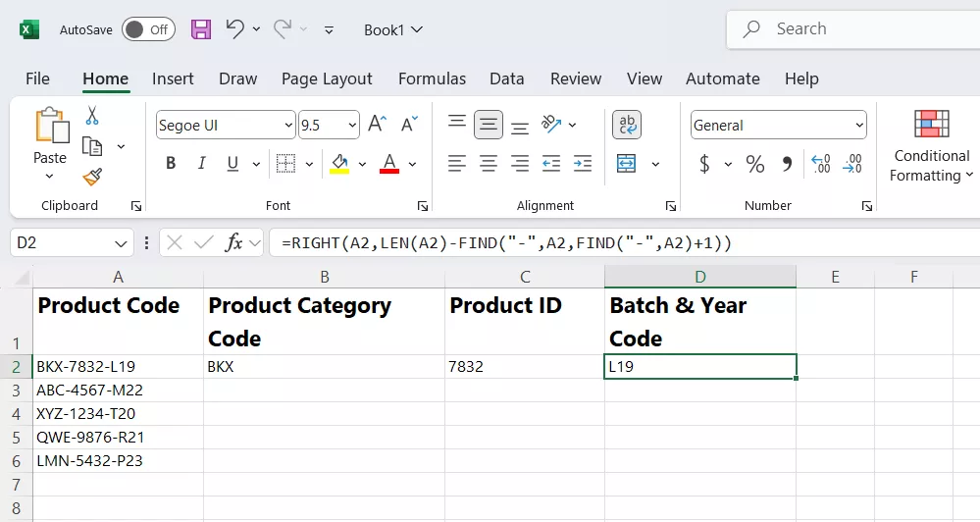The height and width of the screenshot is (522, 980).
Task: Toggle Bold formatting
Action: 171,164
